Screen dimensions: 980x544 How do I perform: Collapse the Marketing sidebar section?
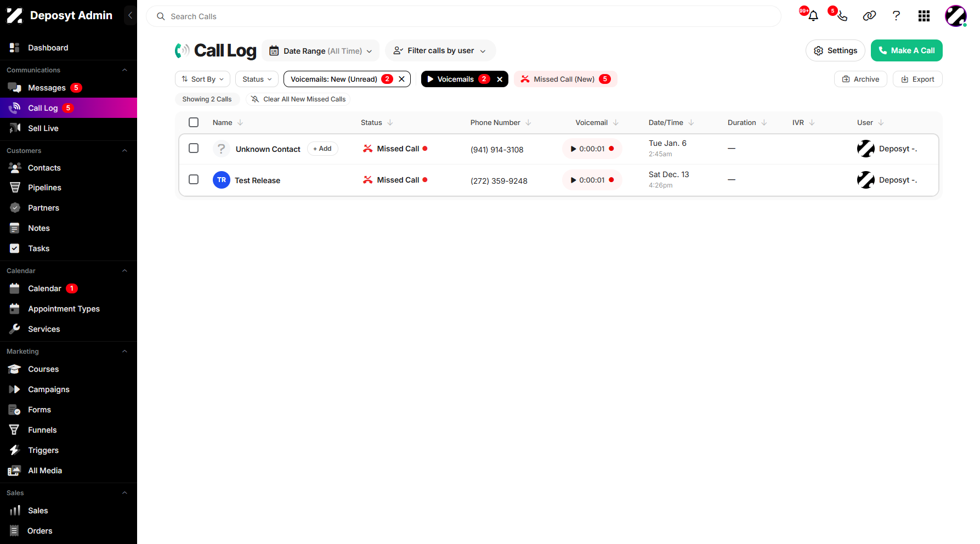click(x=124, y=352)
